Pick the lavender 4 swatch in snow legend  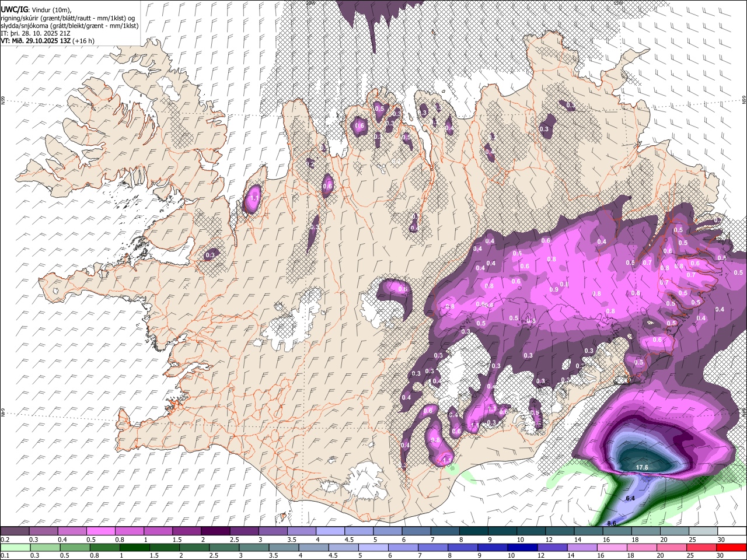tap(330, 531)
